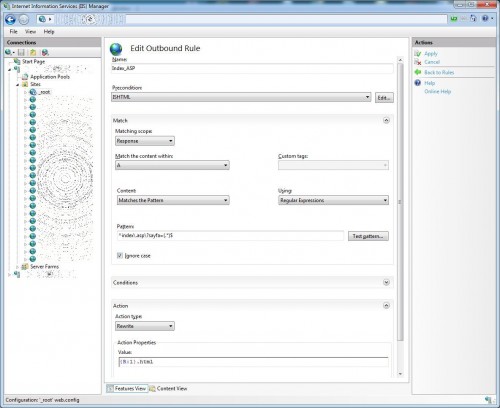The height and width of the screenshot is (408, 500).
Task: Click the scroll down arrow of rule editor
Action: 400,374
